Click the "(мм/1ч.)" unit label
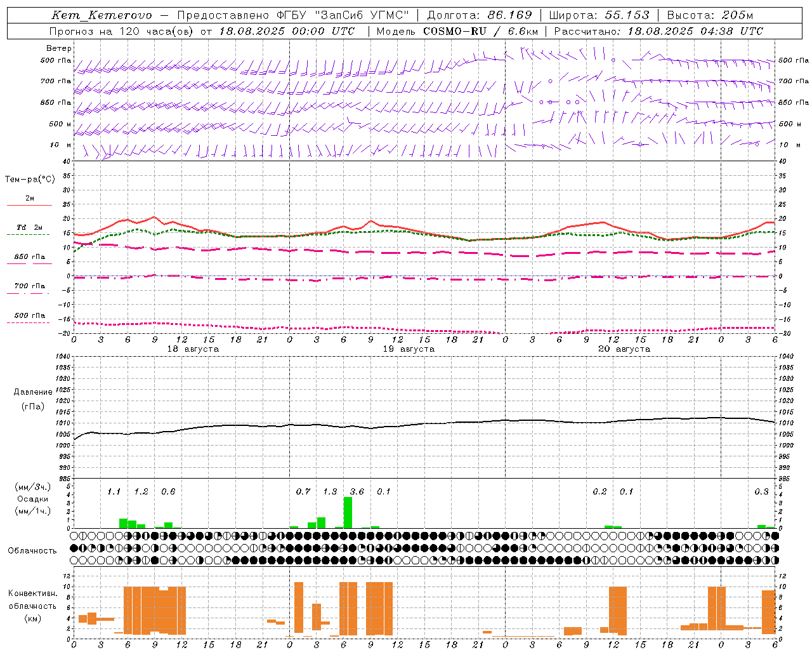This screenshot has width=812, height=650. pos(32,512)
